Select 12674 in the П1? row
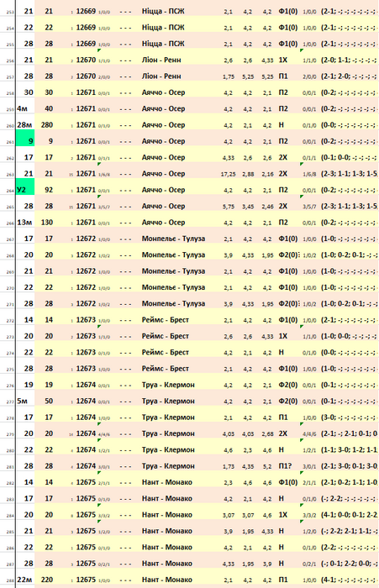 (x=86, y=466)
